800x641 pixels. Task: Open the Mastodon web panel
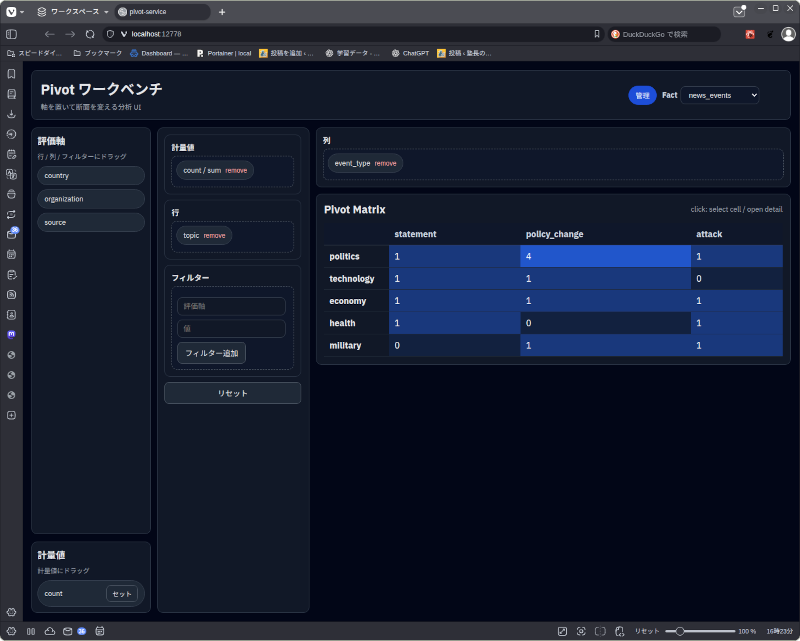[11, 334]
